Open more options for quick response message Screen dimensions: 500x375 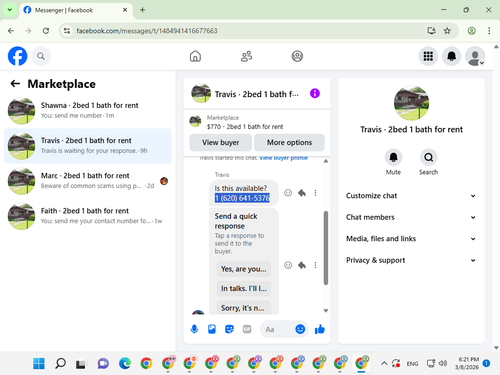(x=315, y=265)
